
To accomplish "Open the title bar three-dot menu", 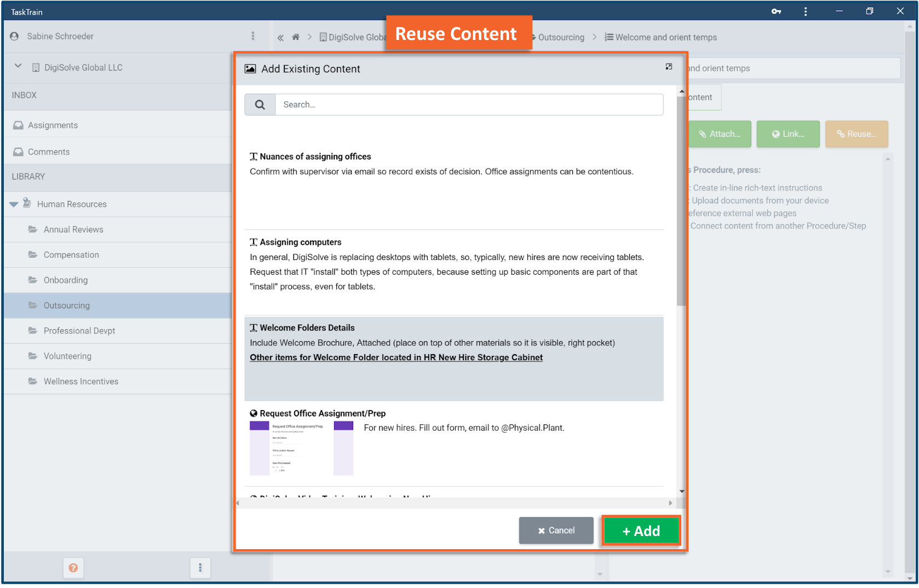I will click(x=805, y=11).
